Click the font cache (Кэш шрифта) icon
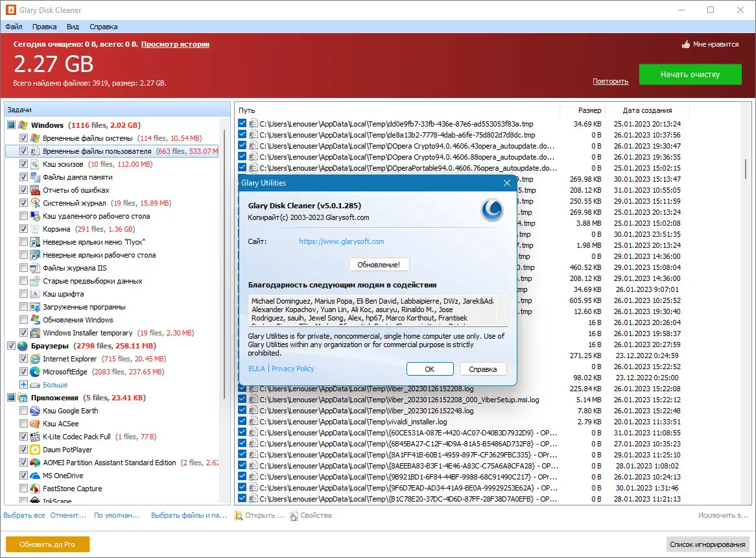The width and height of the screenshot is (756, 558). tap(35, 294)
